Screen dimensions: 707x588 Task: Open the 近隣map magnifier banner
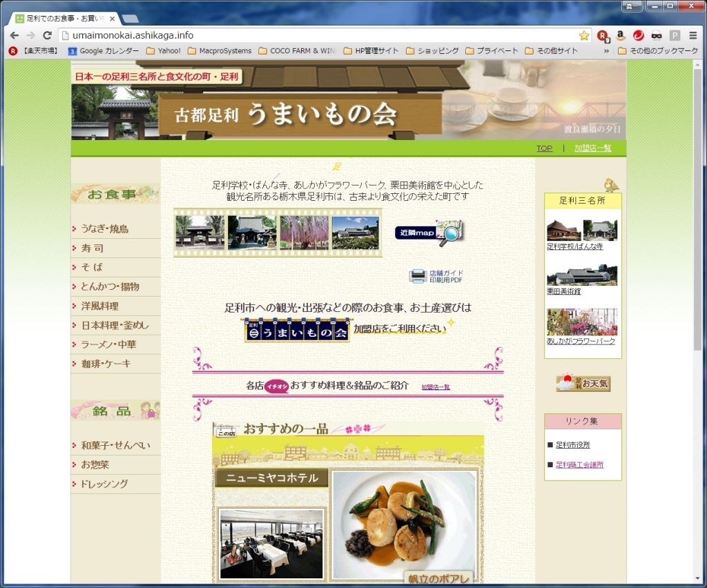[x=429, y=233]
